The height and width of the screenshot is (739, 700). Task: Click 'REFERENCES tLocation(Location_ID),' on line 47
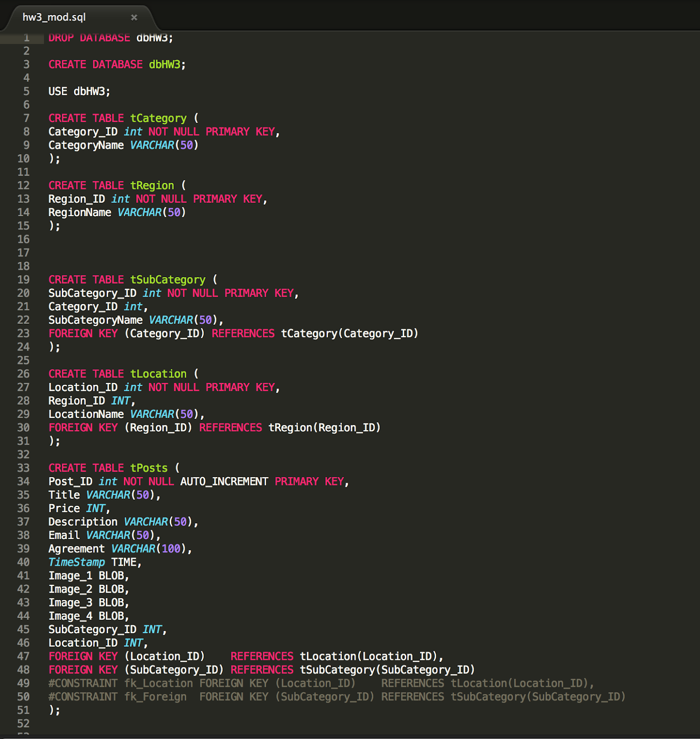pos(337,656)
